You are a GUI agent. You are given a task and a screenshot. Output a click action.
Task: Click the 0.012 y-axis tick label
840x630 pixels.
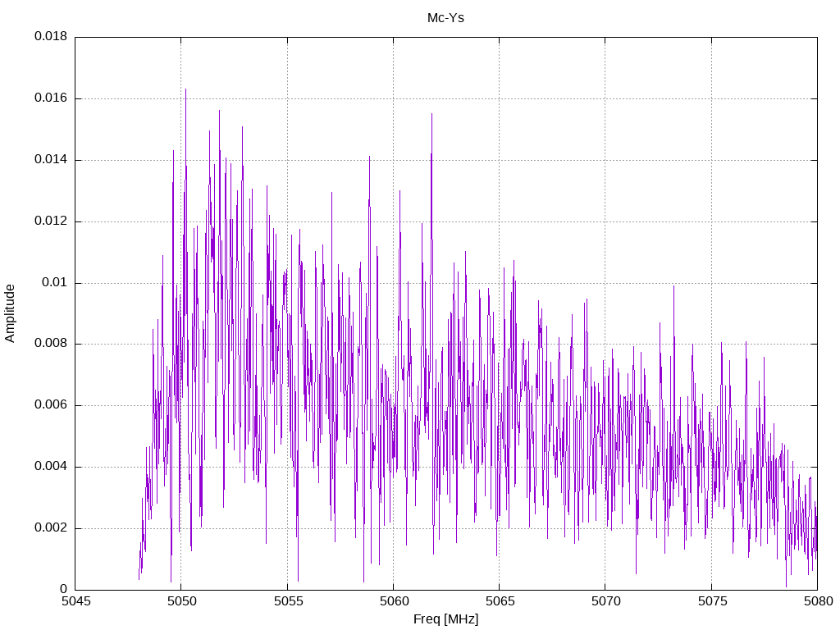click(51, 221)
